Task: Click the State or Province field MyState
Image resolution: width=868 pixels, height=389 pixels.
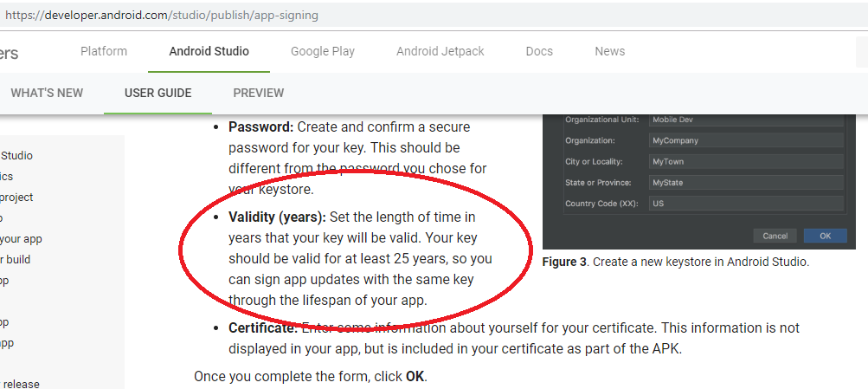Action: coord(746,182)
